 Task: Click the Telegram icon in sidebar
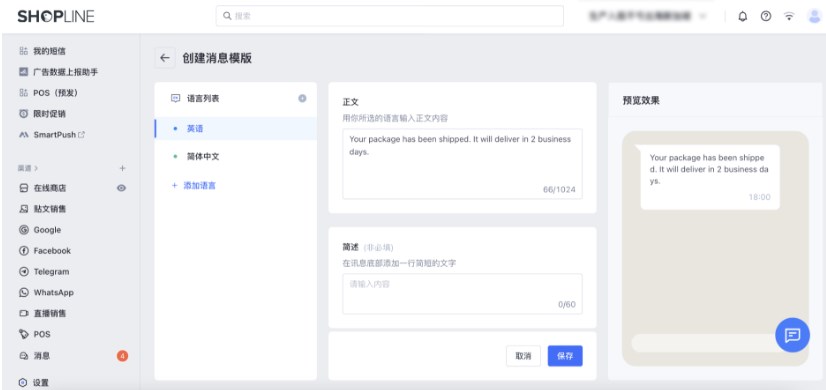[23, 272]
